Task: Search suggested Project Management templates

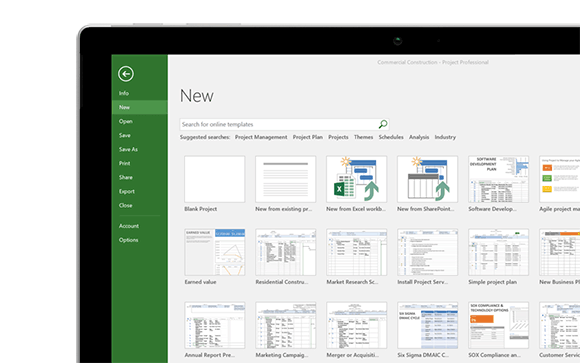Action: (x=261, y=137)
